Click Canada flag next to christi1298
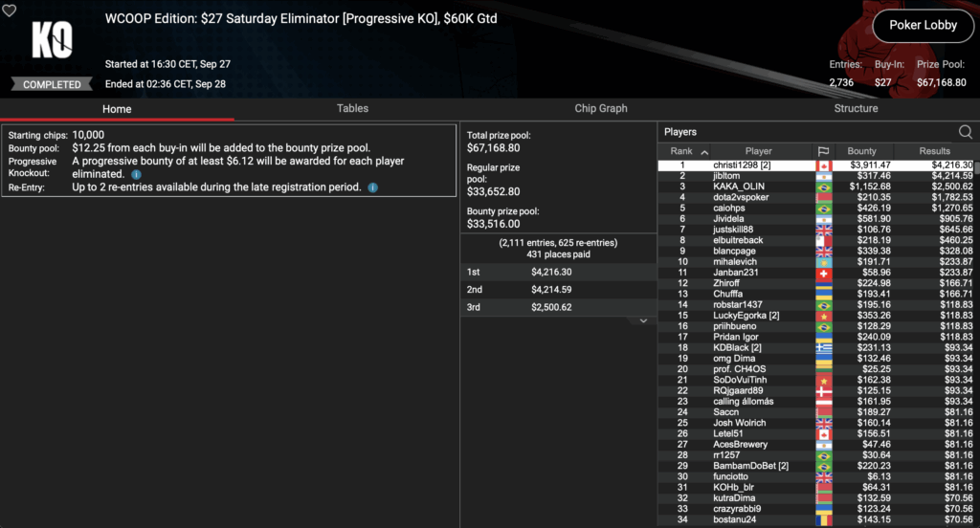 pos(822,165)
